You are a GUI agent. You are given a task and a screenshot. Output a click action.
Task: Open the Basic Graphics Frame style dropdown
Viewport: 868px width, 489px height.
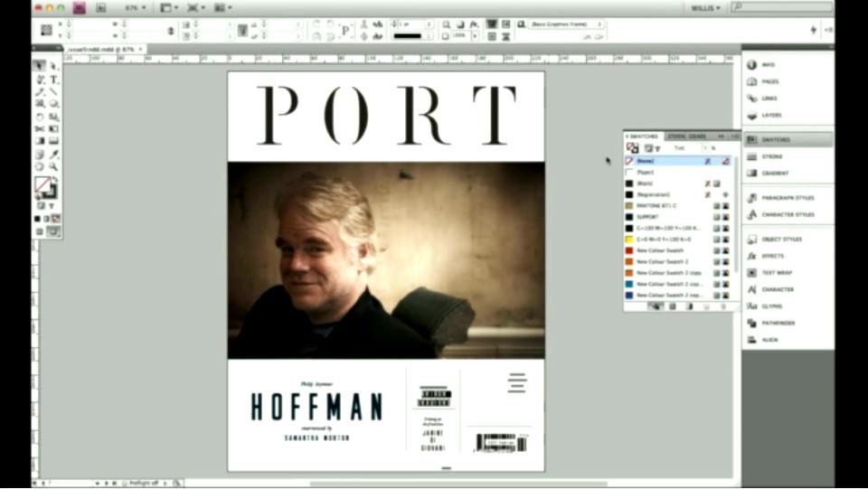[x=566, y=24]
